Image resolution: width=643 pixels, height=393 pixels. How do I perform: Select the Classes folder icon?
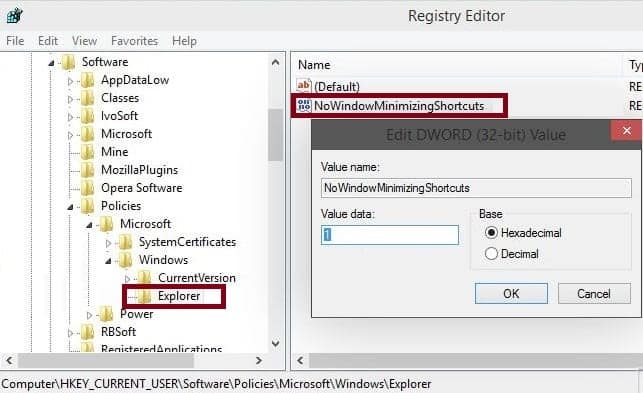coord(87,98)
